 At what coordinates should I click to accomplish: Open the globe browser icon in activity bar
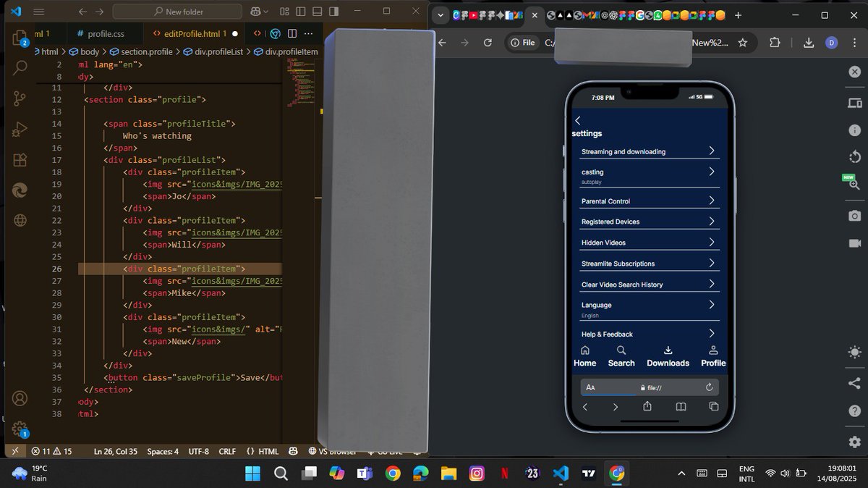pos(20,220)
